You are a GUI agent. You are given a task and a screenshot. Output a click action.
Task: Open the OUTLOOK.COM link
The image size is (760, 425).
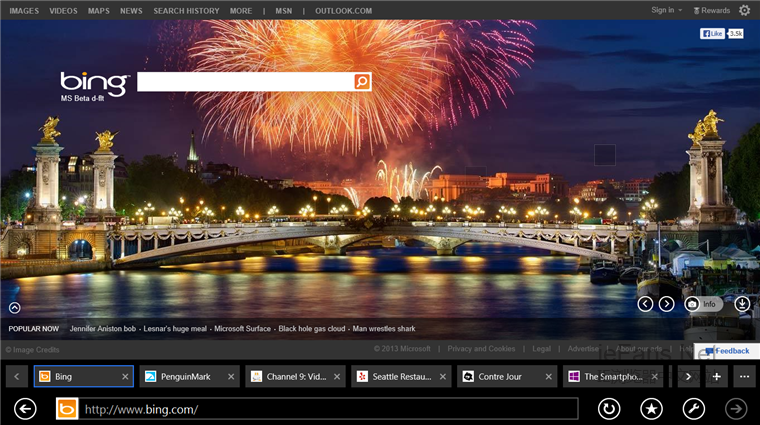click(344, 11)
